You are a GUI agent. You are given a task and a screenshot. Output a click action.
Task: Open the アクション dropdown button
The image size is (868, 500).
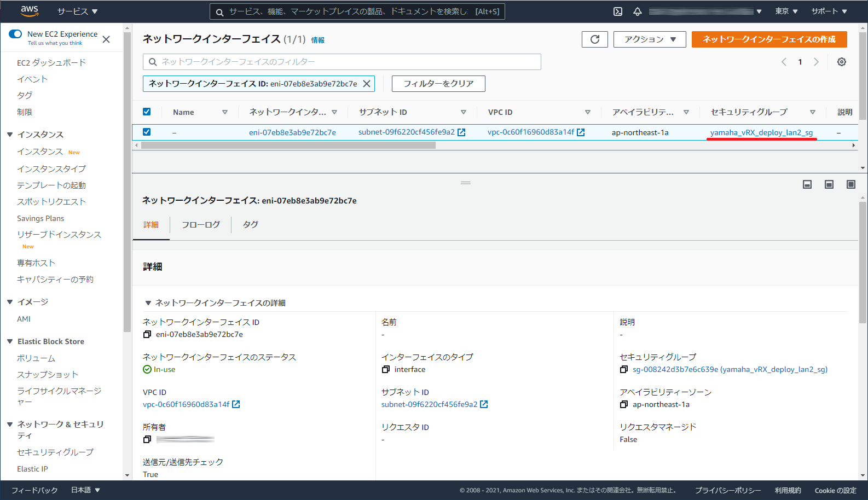[x=650, y=39]
